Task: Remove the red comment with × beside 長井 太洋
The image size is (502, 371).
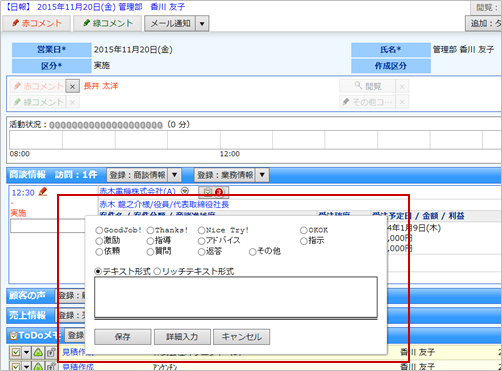Action: pyautogui.click(x=72, y=87)
